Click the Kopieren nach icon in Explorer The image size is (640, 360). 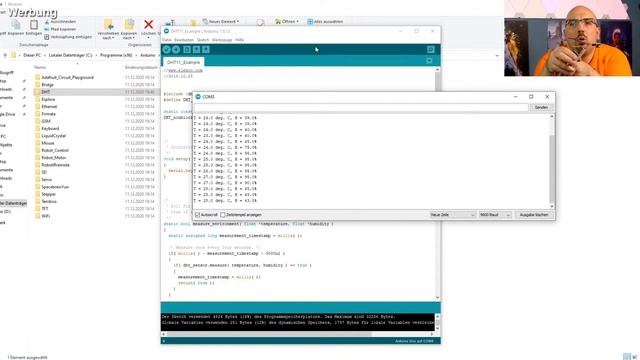[x=129, y=24]
